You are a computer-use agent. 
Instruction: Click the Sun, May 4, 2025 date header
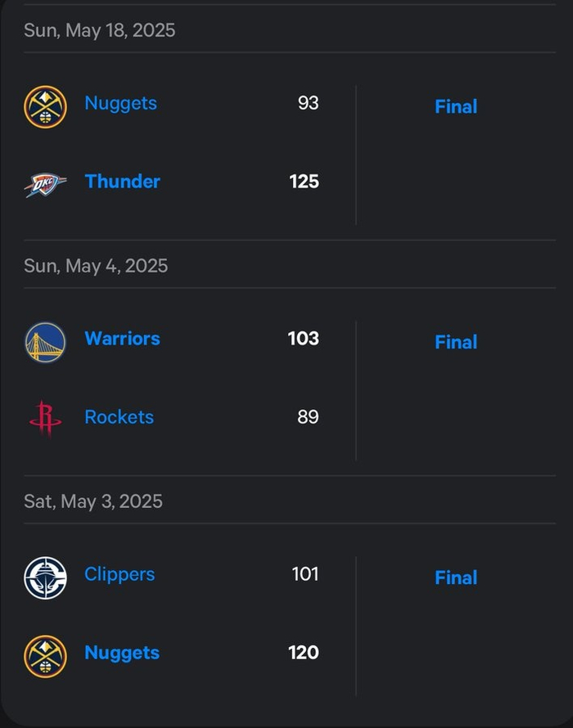[x=96, y=266]
